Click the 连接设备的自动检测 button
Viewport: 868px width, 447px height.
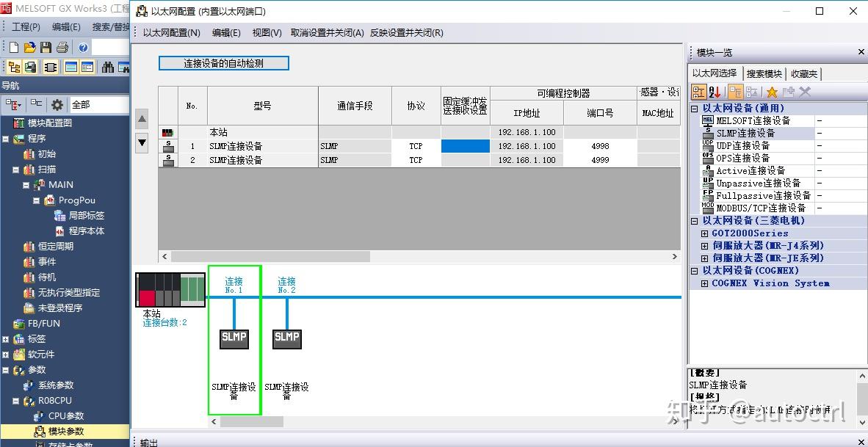pyautogui.click(x=223, y=62)
